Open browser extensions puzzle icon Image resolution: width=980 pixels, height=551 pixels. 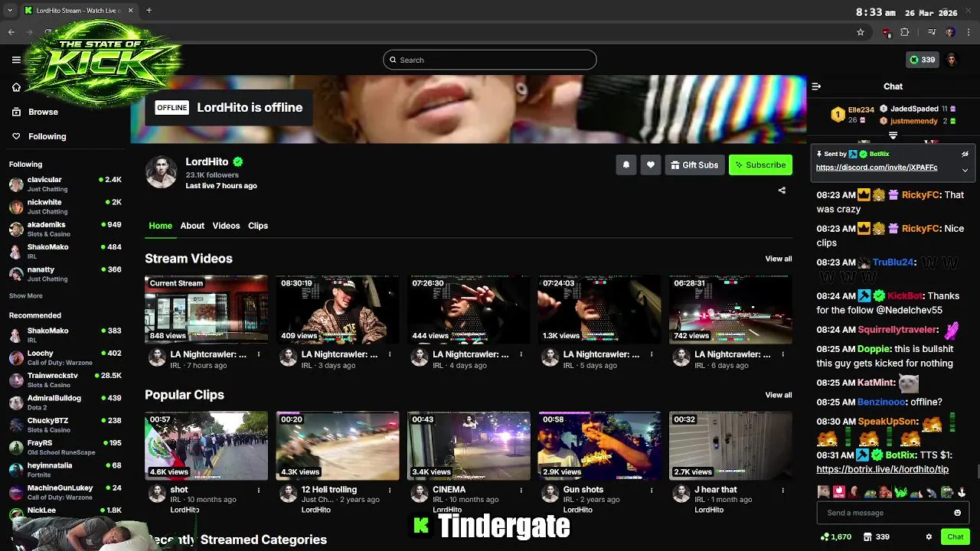pyautogui.click(x=904, y=32)
